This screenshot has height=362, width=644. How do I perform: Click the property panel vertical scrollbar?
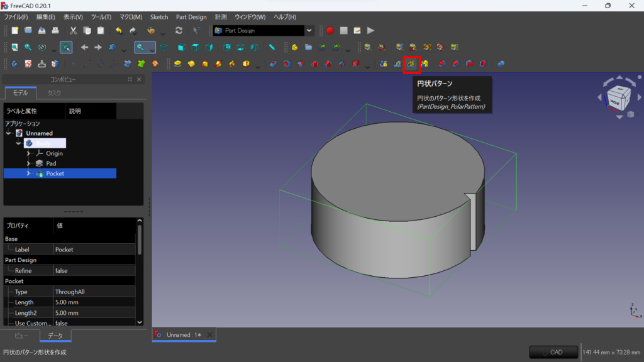(x=140, y=240)
